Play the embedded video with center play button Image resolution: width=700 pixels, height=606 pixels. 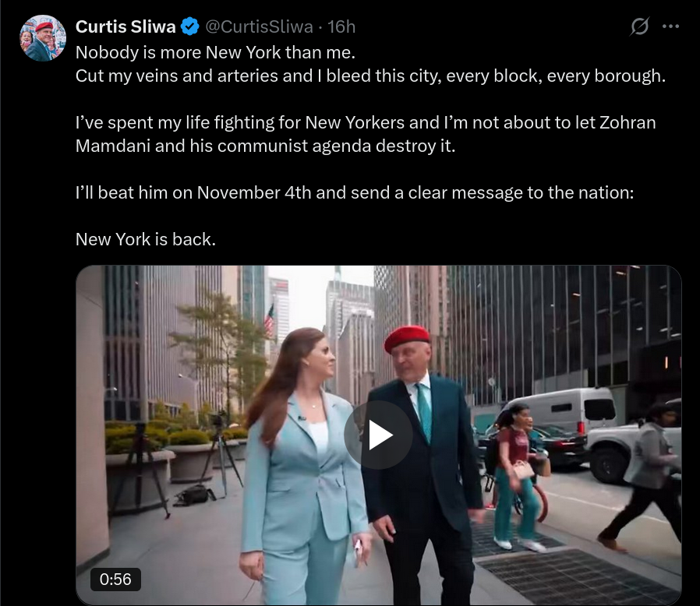378,435
